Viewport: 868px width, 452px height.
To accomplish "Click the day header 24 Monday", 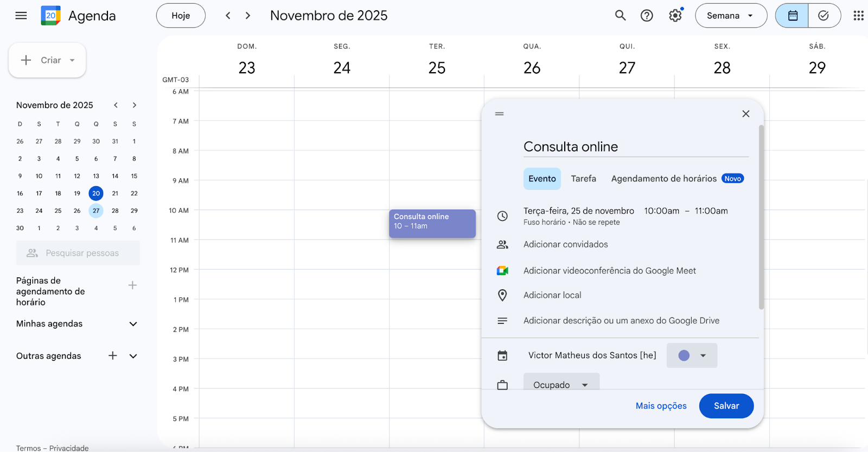I will click(x=342, y=68).
